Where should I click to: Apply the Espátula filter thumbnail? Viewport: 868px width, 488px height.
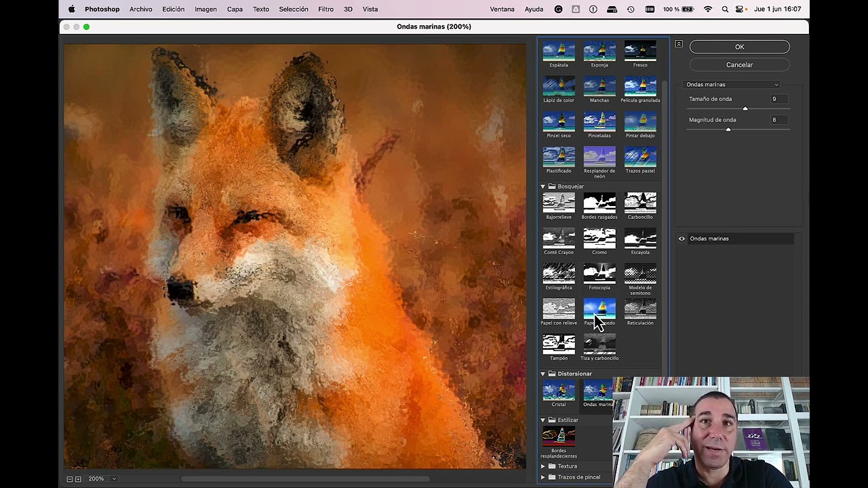click(559, 52)
